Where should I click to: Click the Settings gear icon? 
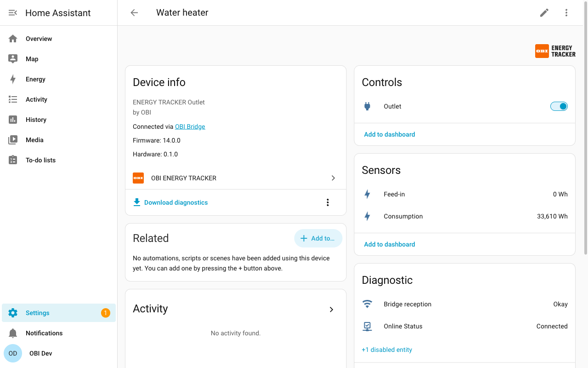coord(13,313)
